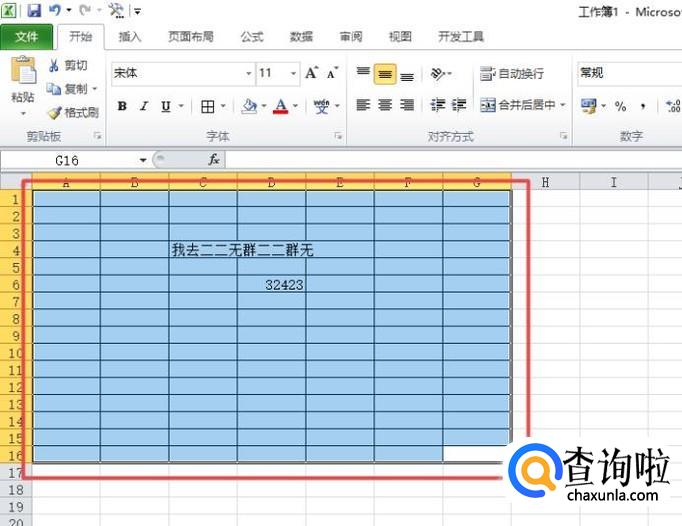Open the Name Box dropdown arrow
The width and height of the screenshot is (682, 526).
pyautogui.click(x=143, y=161)
